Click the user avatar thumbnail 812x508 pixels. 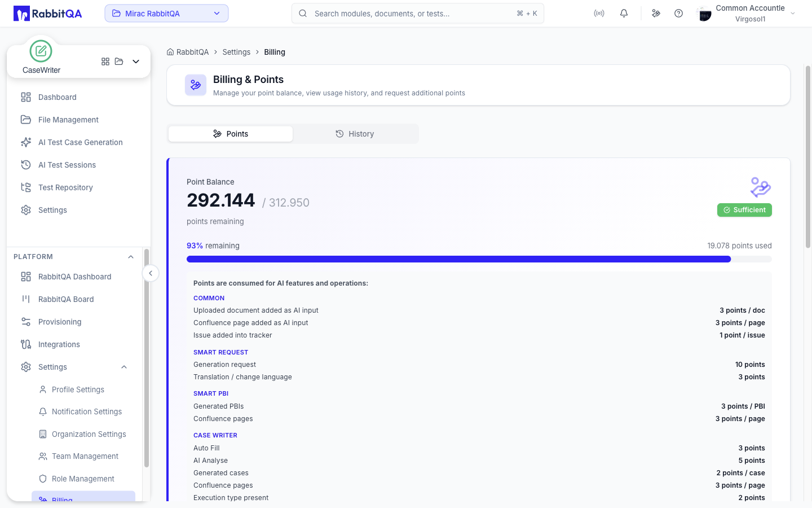tap(704, 14)
